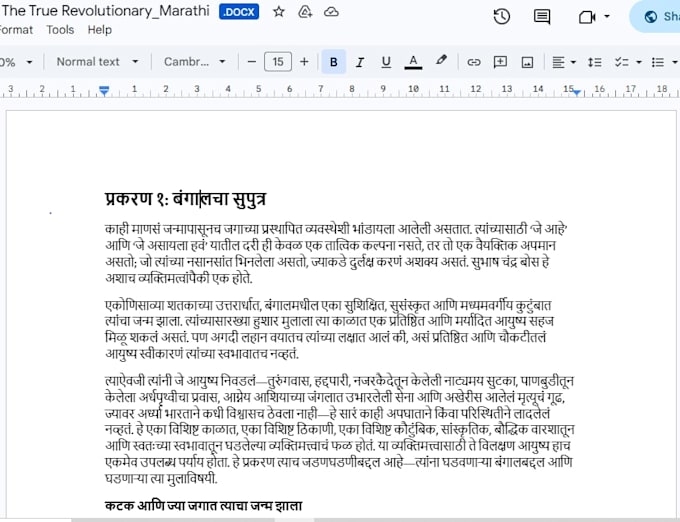Image resolution: width=680 pixels, height=522 pixels.
Task: Open the text alignment dropdown
Action: click(x=564, y=62)
